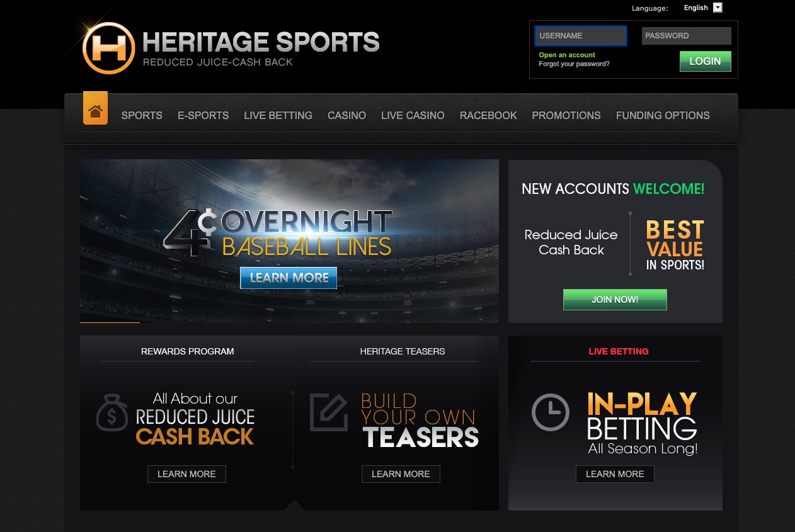Click the money bag icon in Rewards Program
Screen dimensions: 795x532
(112, 412)
